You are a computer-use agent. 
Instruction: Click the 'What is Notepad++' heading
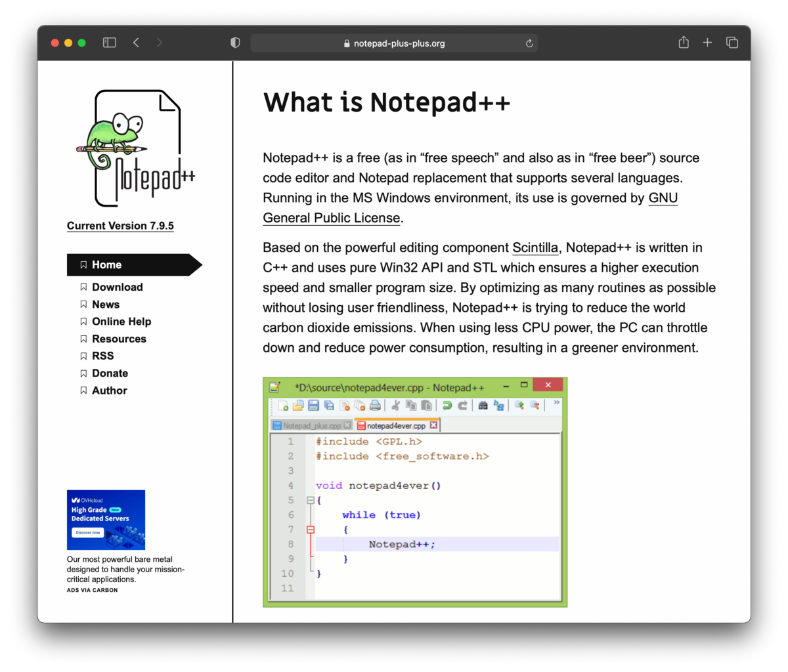(387, 102)
